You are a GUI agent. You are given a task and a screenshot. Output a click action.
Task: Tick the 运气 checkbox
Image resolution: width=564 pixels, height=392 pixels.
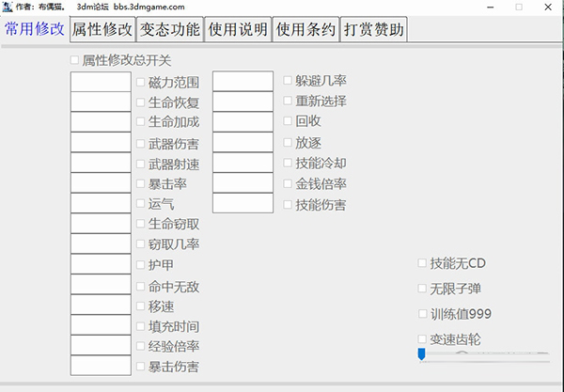[x=140, y=204]
